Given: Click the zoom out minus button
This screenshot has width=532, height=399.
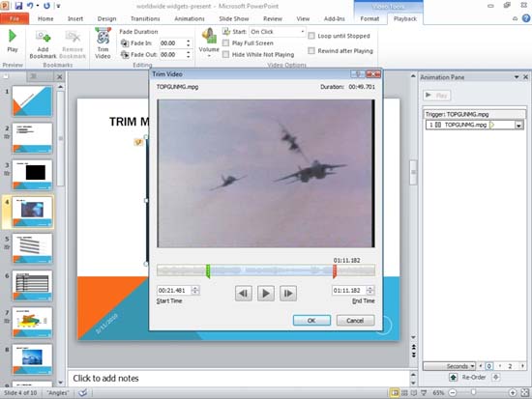Looking at the screenshot, I should 453,393.
